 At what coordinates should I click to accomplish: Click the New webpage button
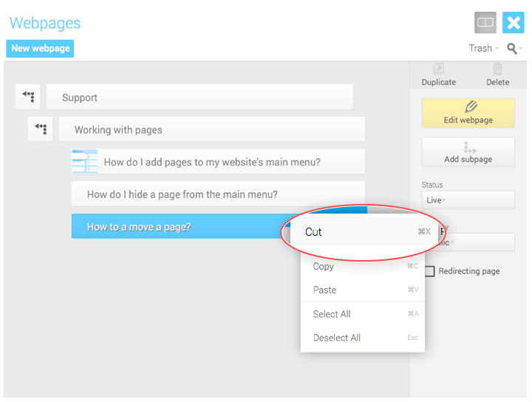point(41,48)
